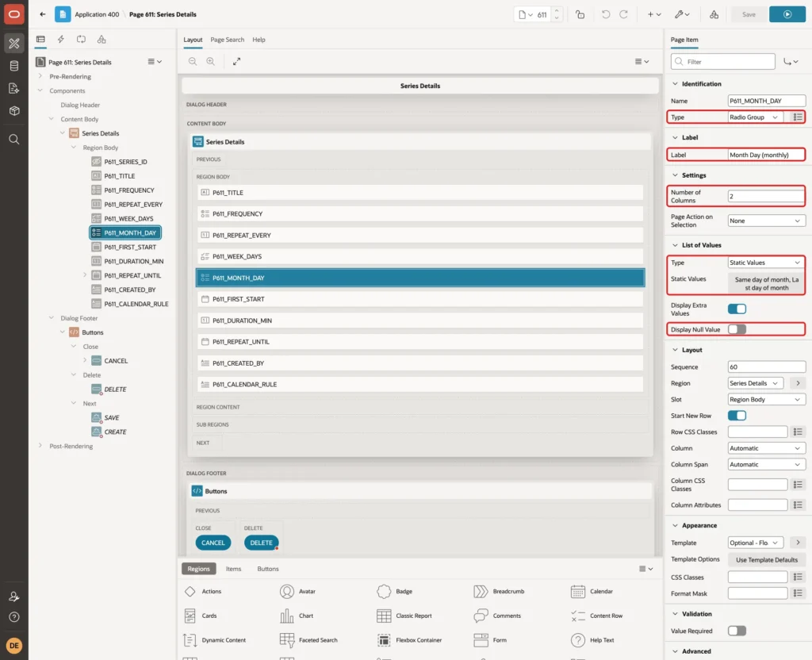Collapse the Identification section
The image size is (812, 660).
[x=675, y=83]
